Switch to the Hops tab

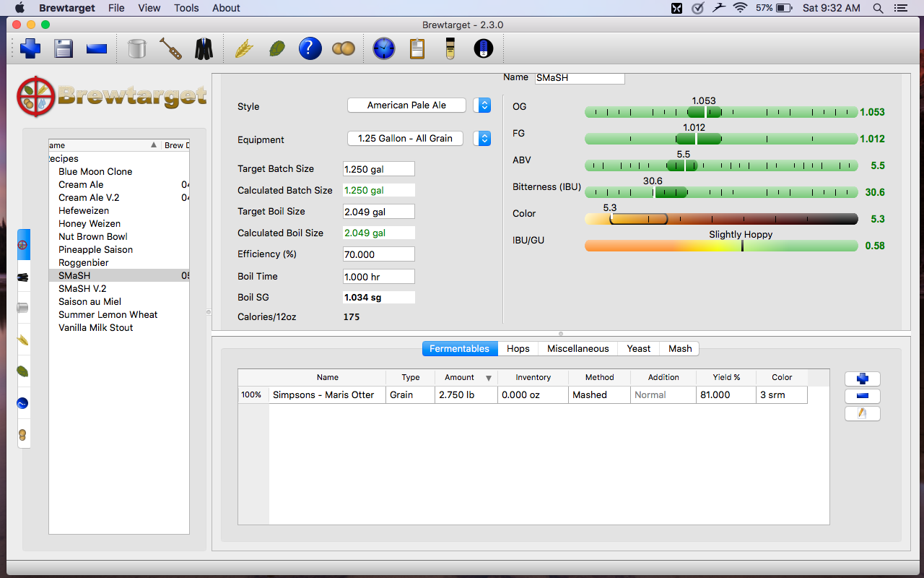click(x=518, y=348)
